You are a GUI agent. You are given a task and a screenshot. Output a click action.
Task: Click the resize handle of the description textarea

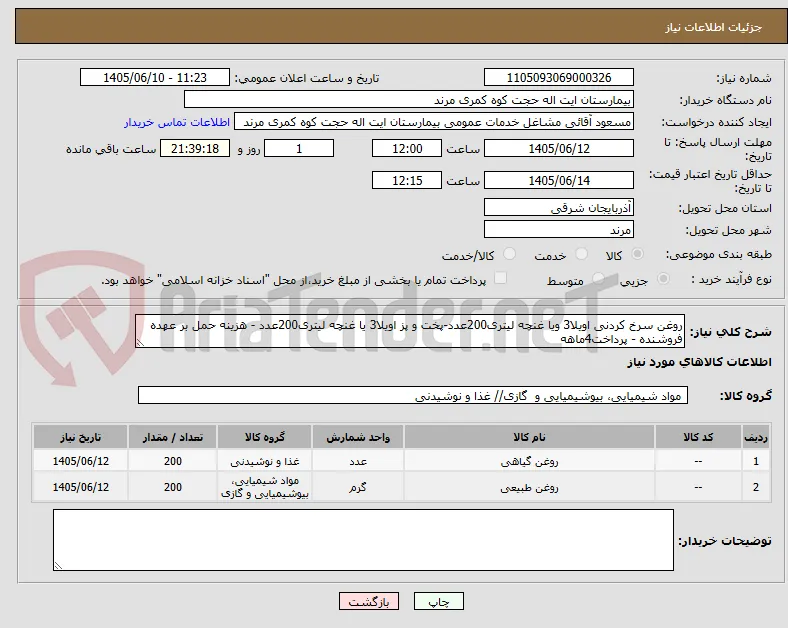(x=140, y=343)
